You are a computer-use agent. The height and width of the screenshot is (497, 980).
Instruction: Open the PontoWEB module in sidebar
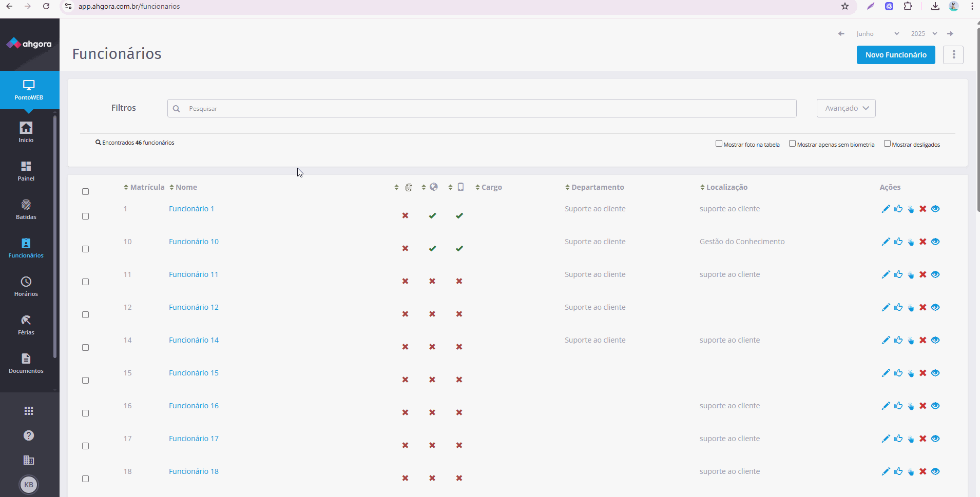tap(29, 90)
